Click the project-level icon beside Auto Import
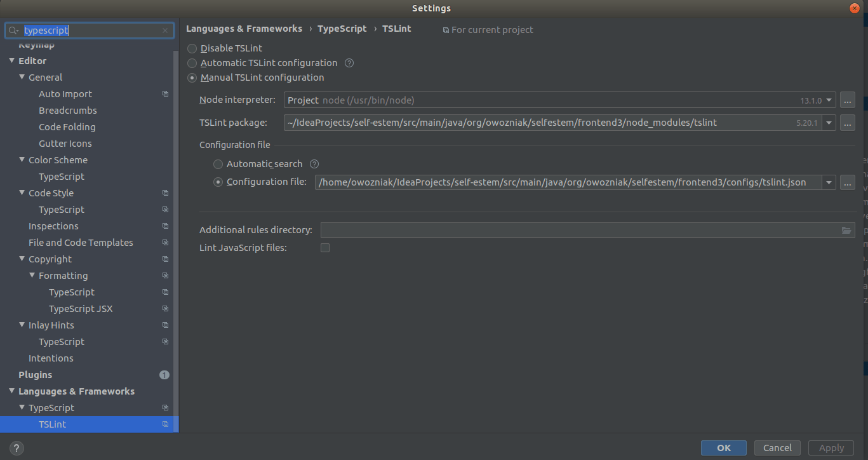 point(165,94)
